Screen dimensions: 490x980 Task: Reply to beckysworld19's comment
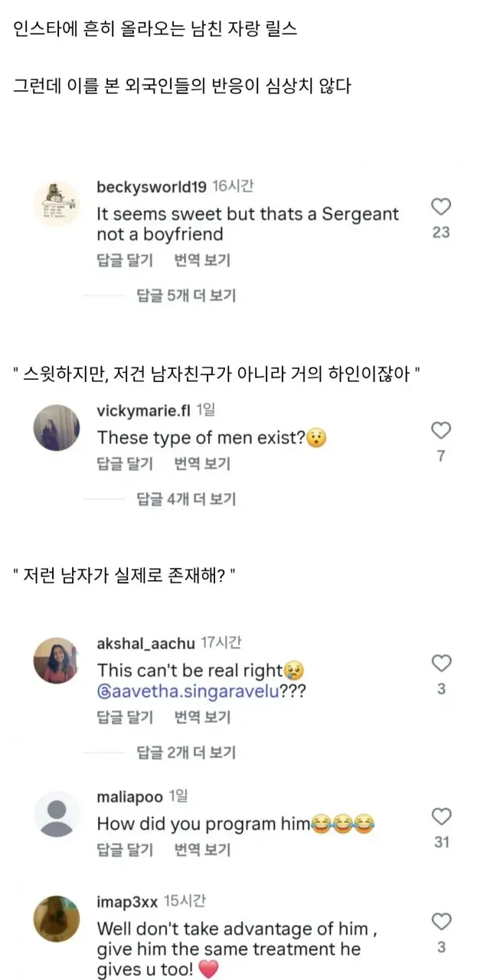[125, 260]
